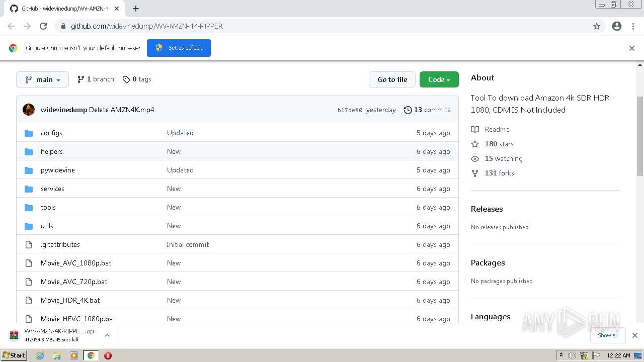Open Windows Explorer from the taskbar
This screenshot has width=644, height=362.
tap(57, 355)
